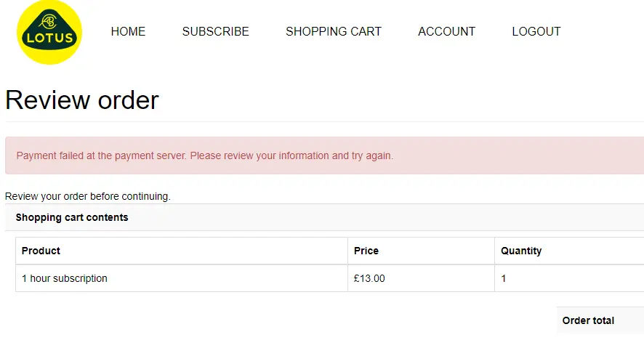Select the 1 hour subscription product cell
The width and height of the screenshot is (644, 348).
[x=65, y=278]
